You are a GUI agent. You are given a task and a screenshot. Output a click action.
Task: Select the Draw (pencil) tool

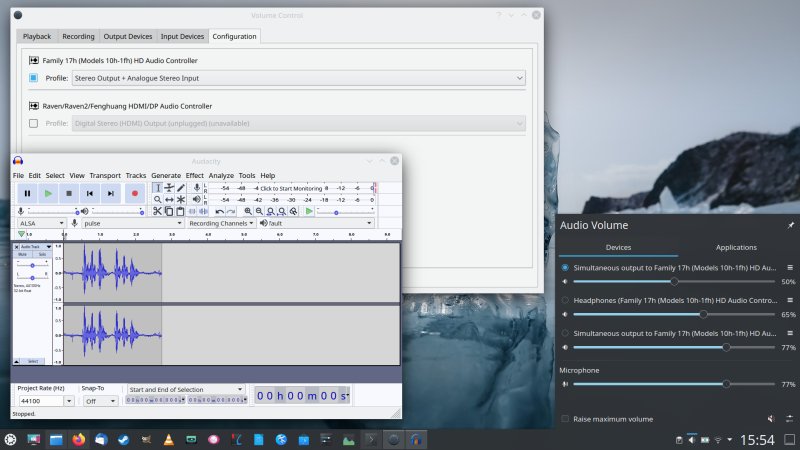point(181,187)
